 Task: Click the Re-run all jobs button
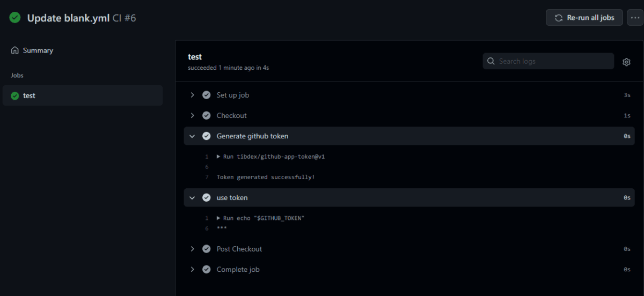[584, 18]
